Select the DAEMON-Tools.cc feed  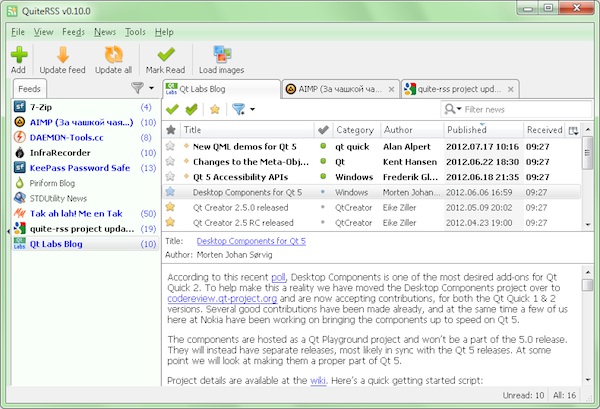[85, 137]
